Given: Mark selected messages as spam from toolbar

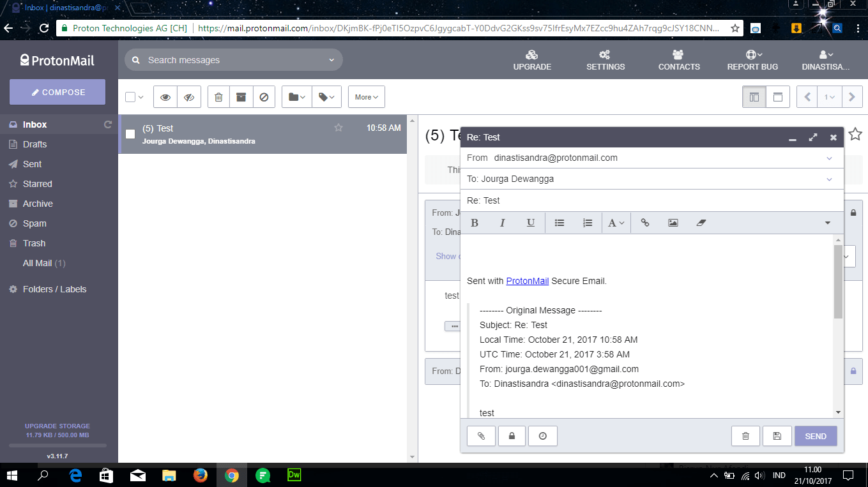Looking at the screenshot, I should pos(264,97).
